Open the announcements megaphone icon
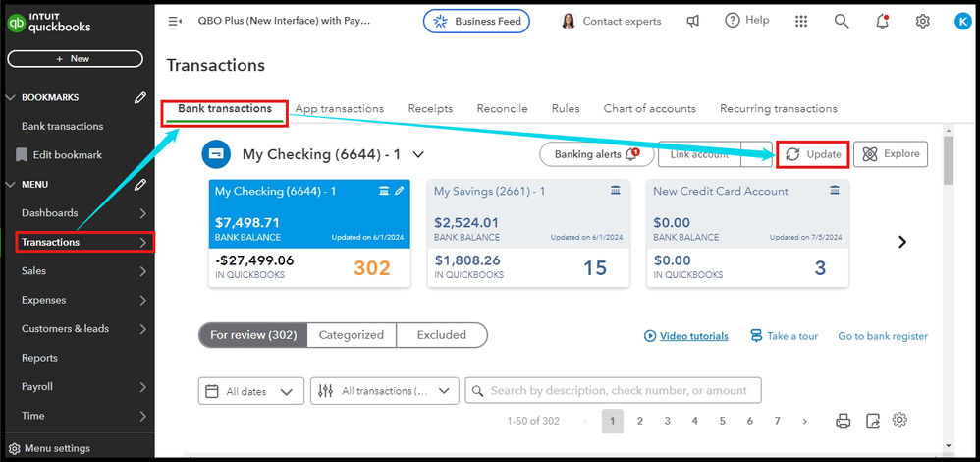This screenshot has height=462, width=980. click(693, 22)
